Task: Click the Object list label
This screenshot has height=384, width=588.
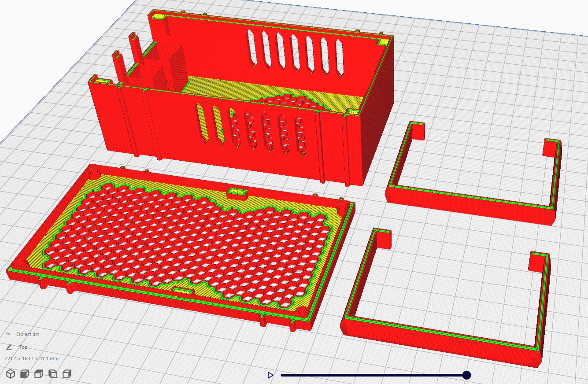Action: (27, 334)
